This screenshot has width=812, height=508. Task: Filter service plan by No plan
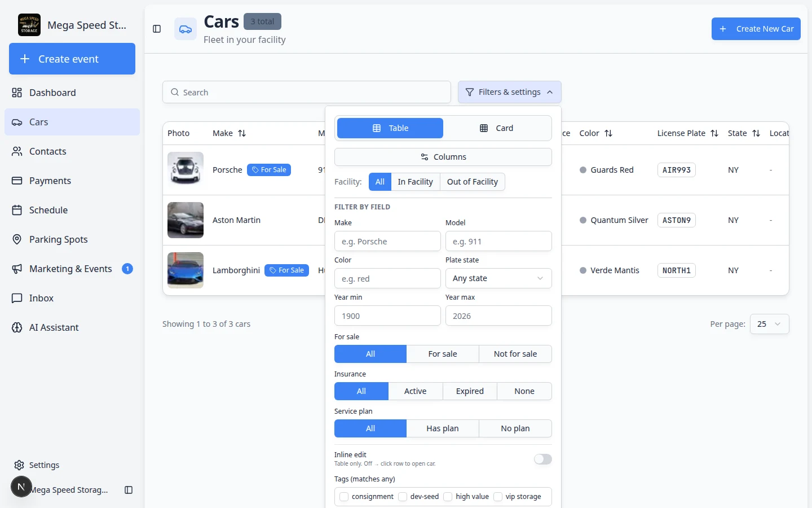[x=515, y=428]
